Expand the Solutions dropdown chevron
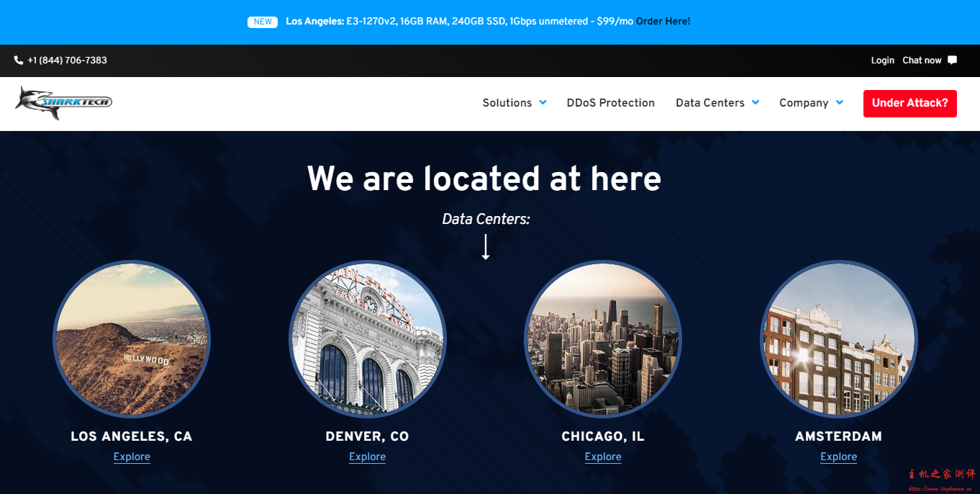Image resolution: width=980 pixels, height=494 pixels. pos(543,102)
